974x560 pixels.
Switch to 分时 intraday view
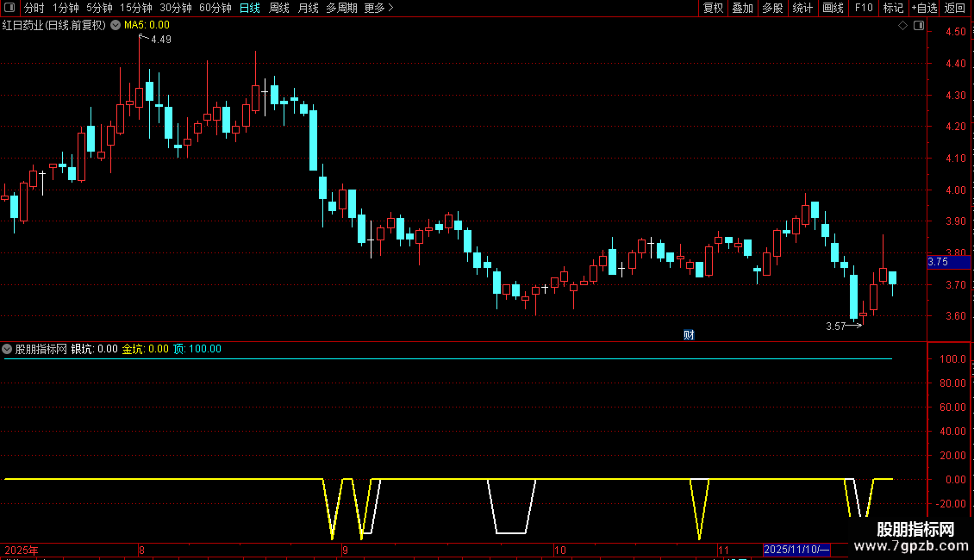coord(34,8)
